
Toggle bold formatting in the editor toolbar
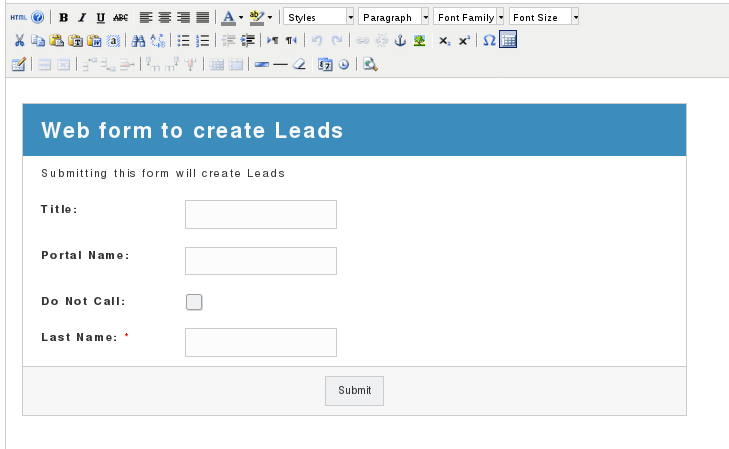click(64, 18)
